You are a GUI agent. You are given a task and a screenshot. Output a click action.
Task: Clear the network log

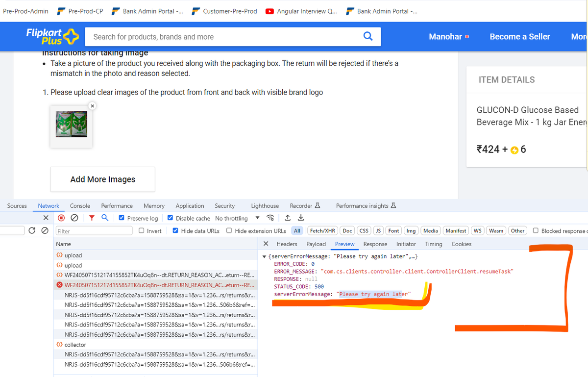[x=74, y=218]
